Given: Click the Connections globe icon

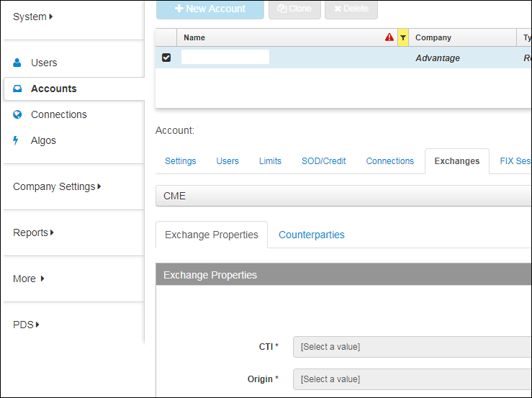Looking at the screenshot, I should tap(17, 114).
